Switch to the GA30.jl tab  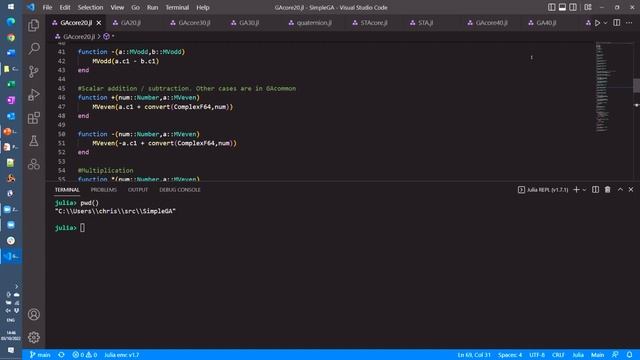[249, 23]
